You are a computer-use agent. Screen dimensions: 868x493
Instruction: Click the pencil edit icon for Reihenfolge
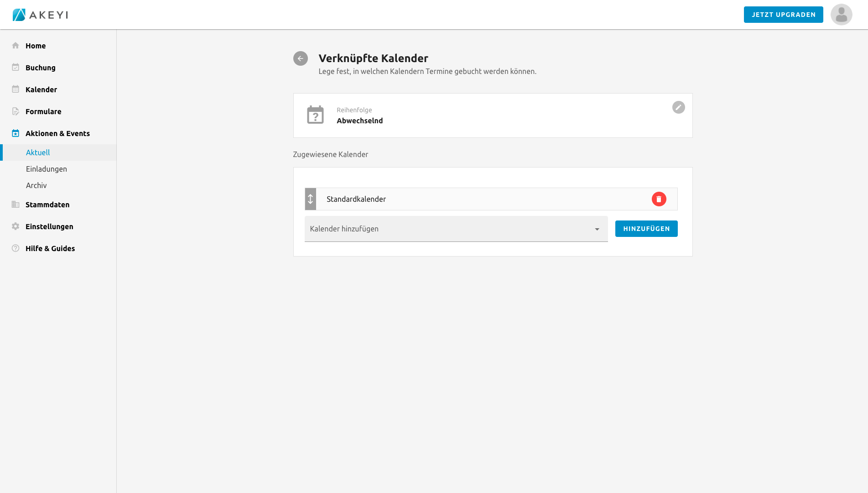(x=678, y=107)
